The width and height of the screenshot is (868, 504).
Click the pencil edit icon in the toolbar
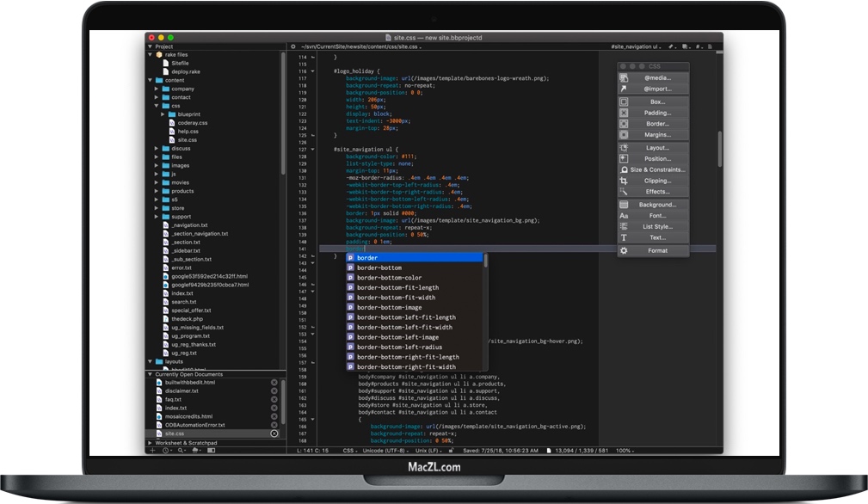pyautogui.click(x=669, y=46)
